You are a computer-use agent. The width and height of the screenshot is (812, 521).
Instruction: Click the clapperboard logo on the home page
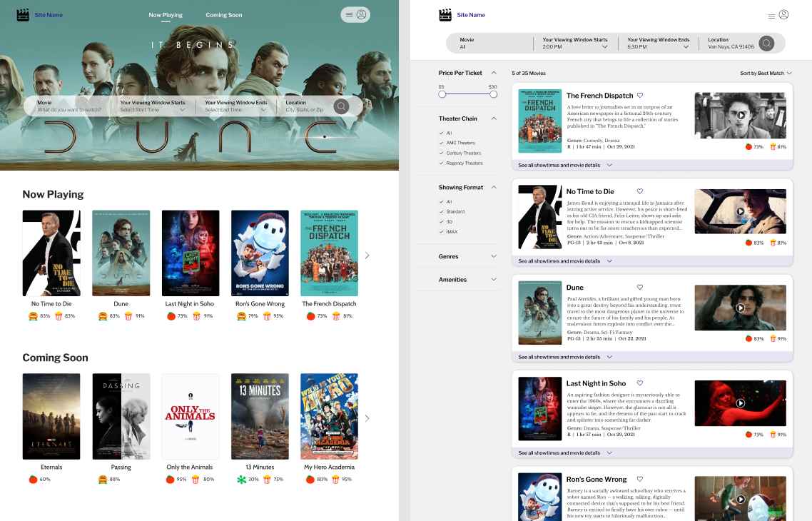pyautogui.click(x=23, y=15)
